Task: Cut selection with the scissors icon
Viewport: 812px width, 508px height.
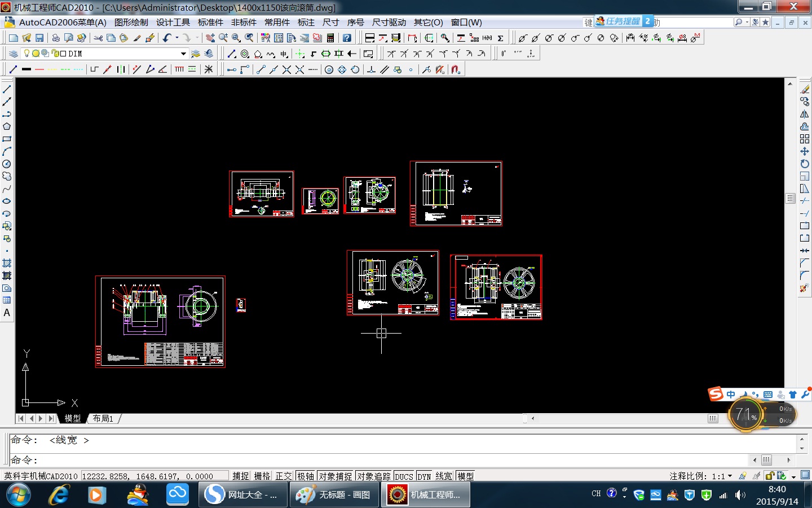Action: click(98, 38)
